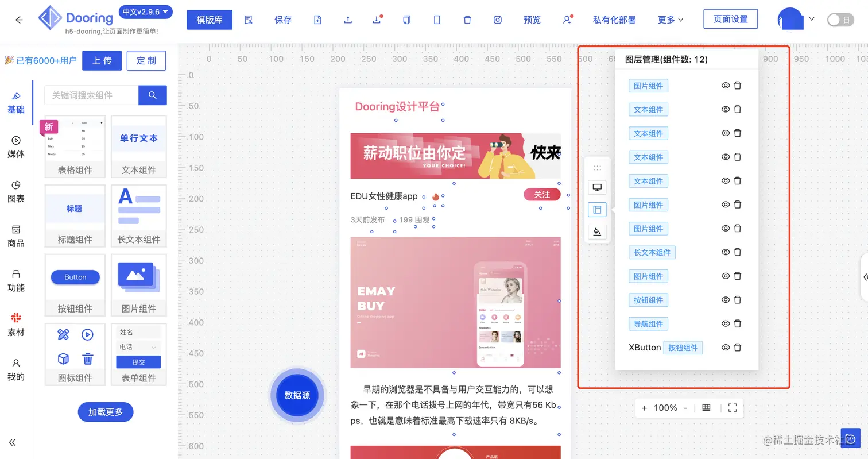The height and width of the screenshot is (459, 868).
Task: Click the 定制 customize button
Action: click(x=146, y=60)
